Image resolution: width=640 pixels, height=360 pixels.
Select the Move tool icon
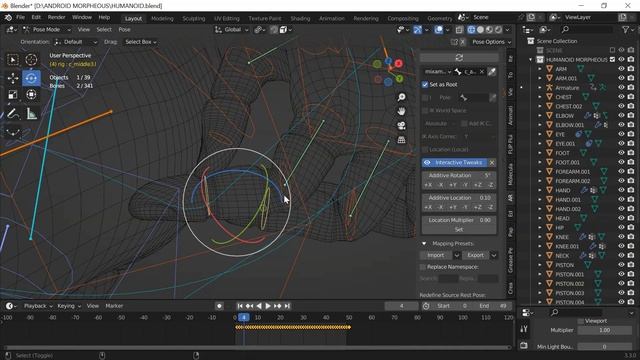click(x=13, y=78)
